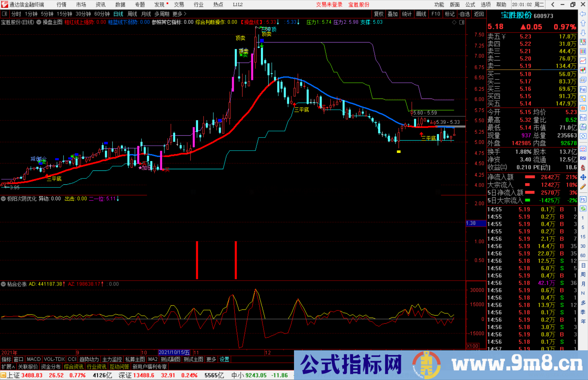Viewport: 588px width, 380px height.
Task: Open the 更多 indicator dropdown at the bottom
Action: 211,359
